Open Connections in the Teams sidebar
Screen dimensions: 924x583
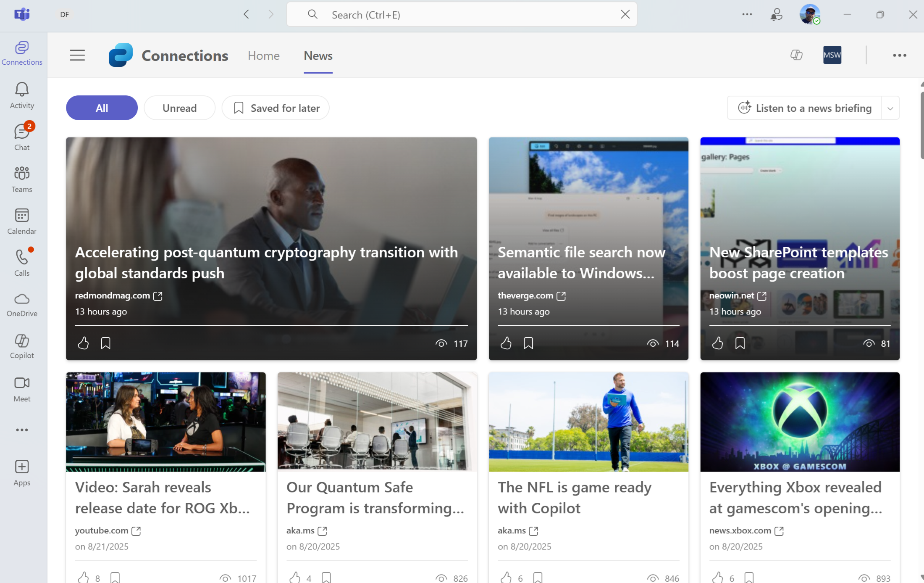tap(22, 53)
